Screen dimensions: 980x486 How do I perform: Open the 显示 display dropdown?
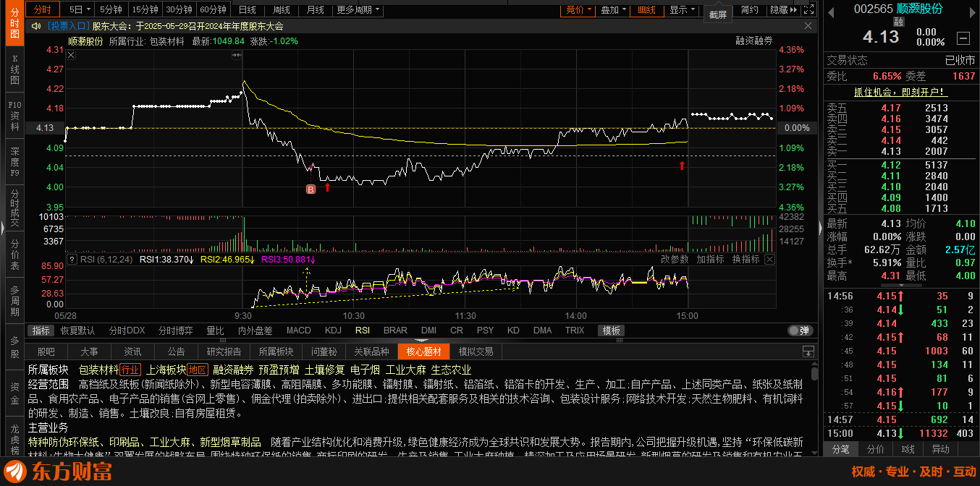tap(683, 9)
